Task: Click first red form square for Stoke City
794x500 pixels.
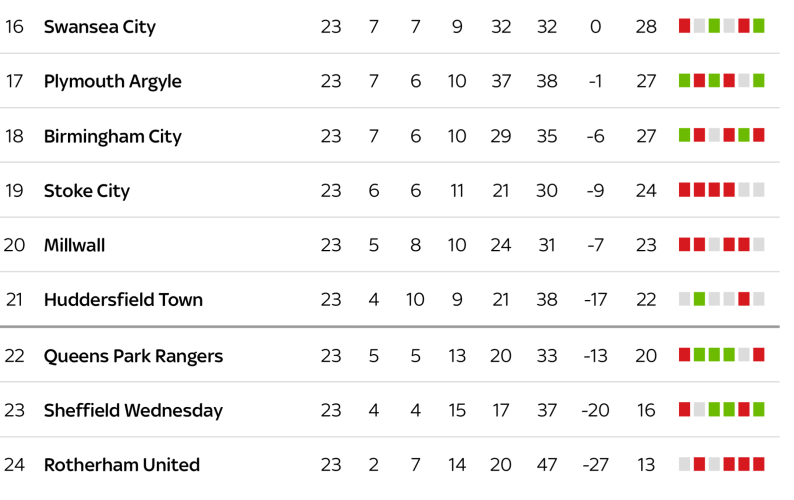Action: coord(685,190)
